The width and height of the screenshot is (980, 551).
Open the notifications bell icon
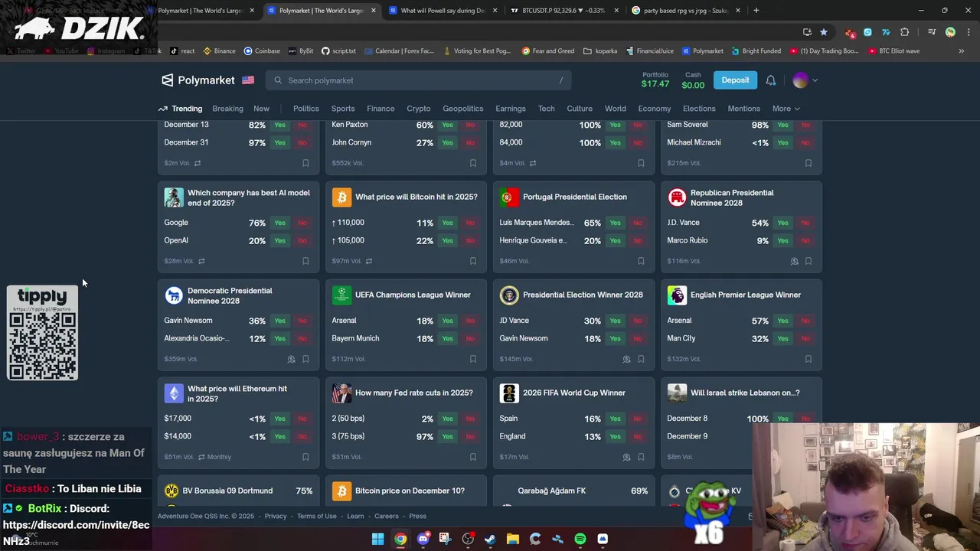click(771, 80)
